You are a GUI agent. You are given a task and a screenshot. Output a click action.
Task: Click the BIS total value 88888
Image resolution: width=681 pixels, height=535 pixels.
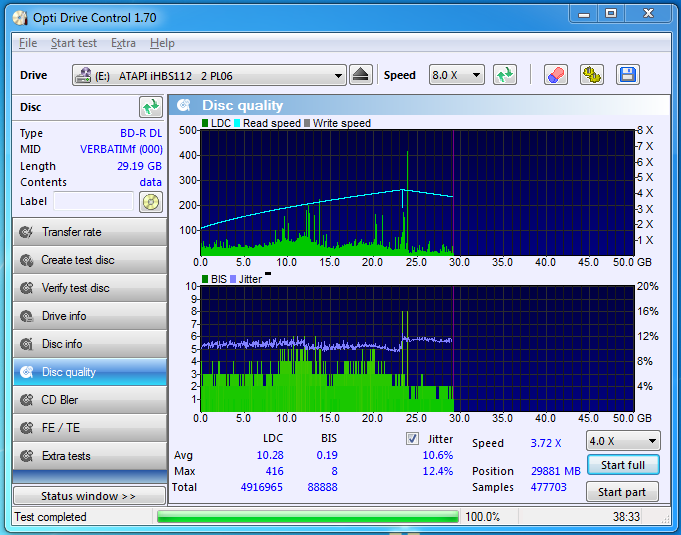coord(322,487)
